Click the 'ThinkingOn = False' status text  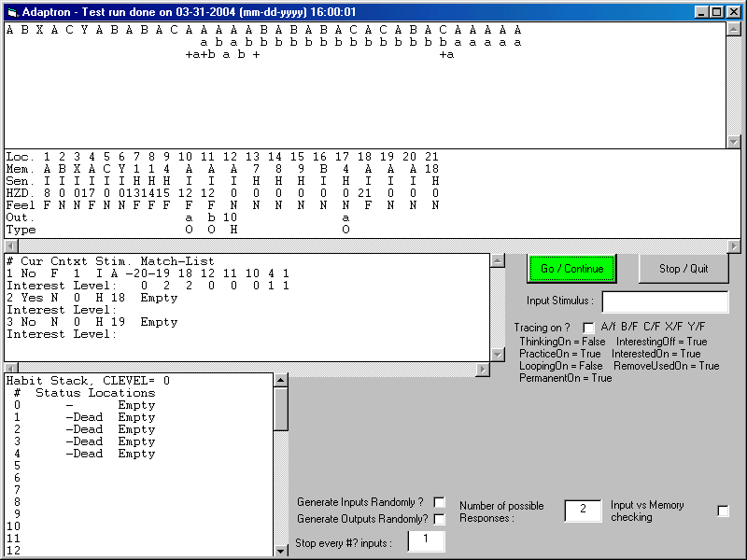pyautogui.click(x=562, y=342)
